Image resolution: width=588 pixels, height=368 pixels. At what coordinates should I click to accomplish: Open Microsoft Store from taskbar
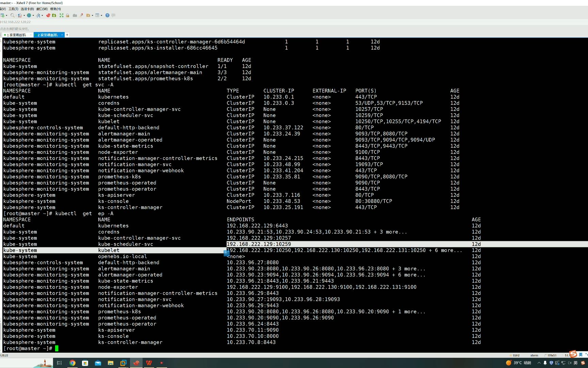coord(85,363)
